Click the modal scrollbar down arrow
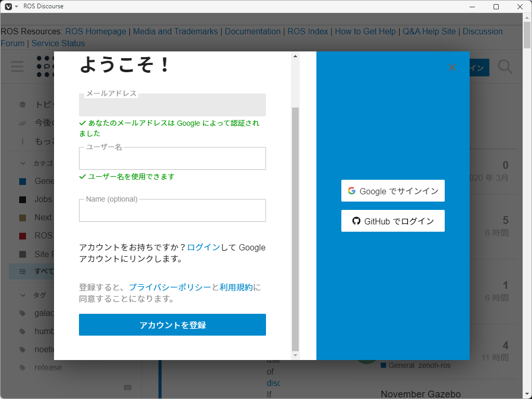The image size is (532, 399). tap(295, 355)
